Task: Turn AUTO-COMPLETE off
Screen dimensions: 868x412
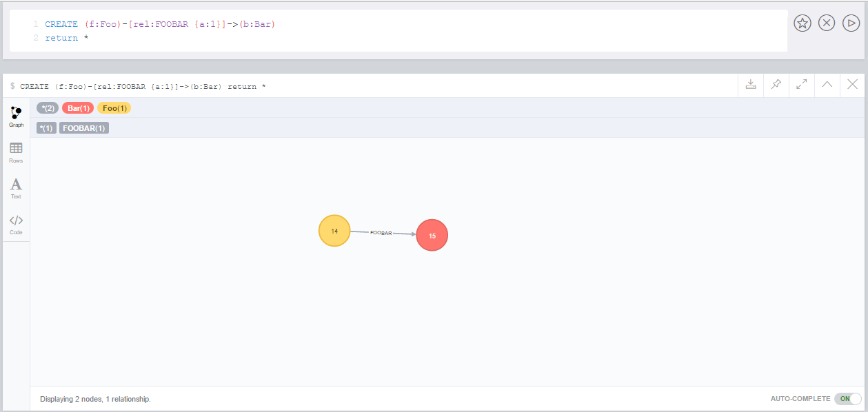Action: (848, 398)
